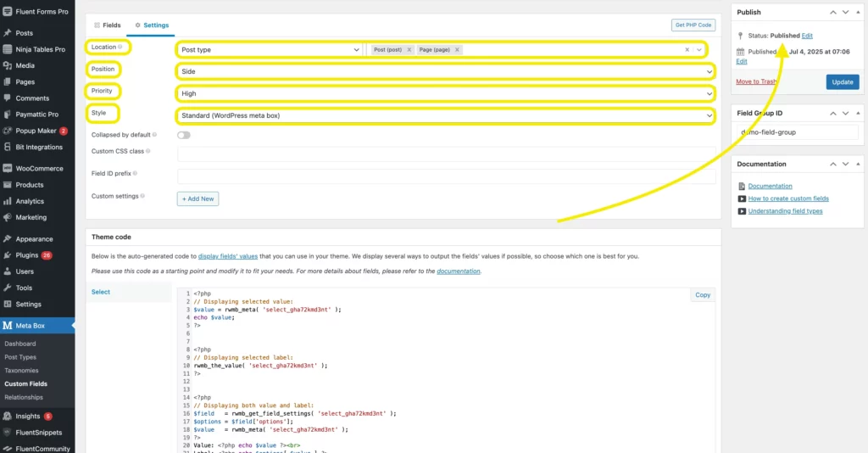
Task: Click the Location help icon
Action: [120, 47]
